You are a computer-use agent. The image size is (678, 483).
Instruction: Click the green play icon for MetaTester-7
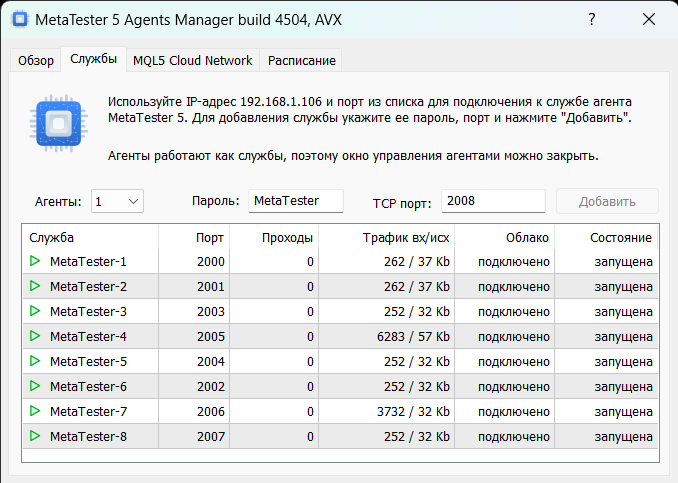coord(35,411)
